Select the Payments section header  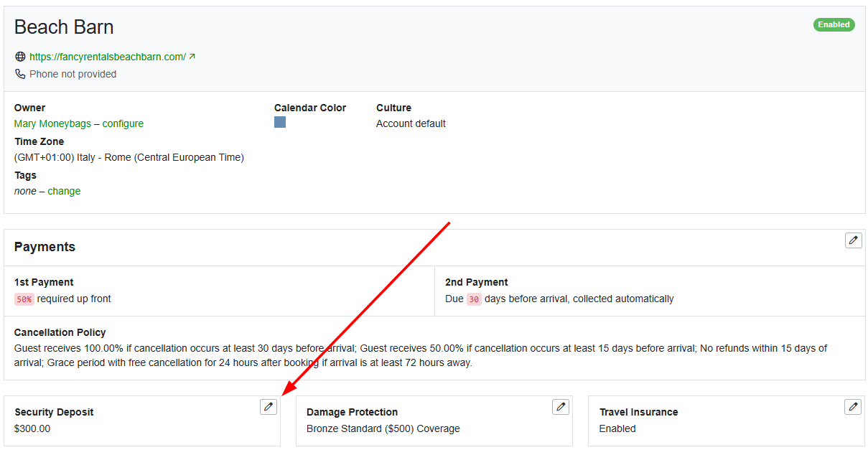tap(45, 246)
